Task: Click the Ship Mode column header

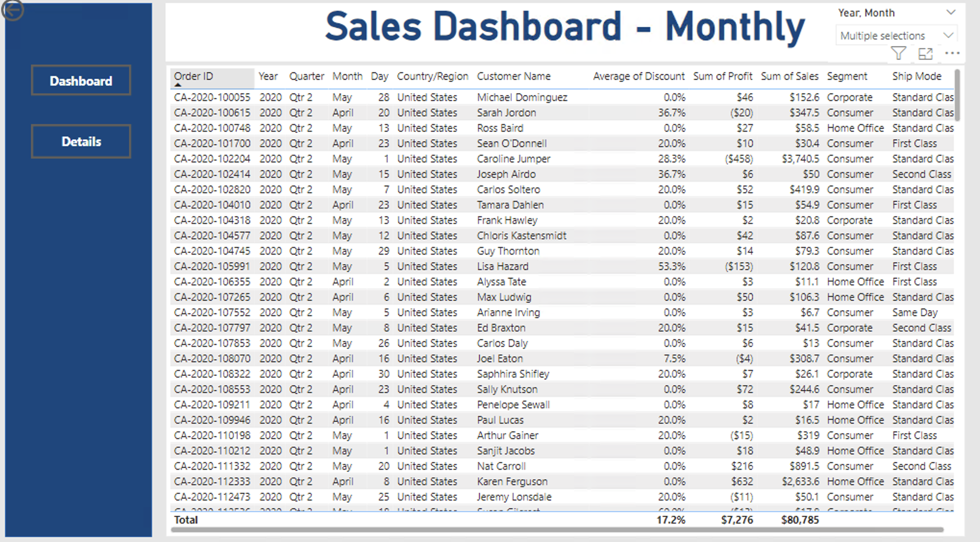Action: [917, 76]
